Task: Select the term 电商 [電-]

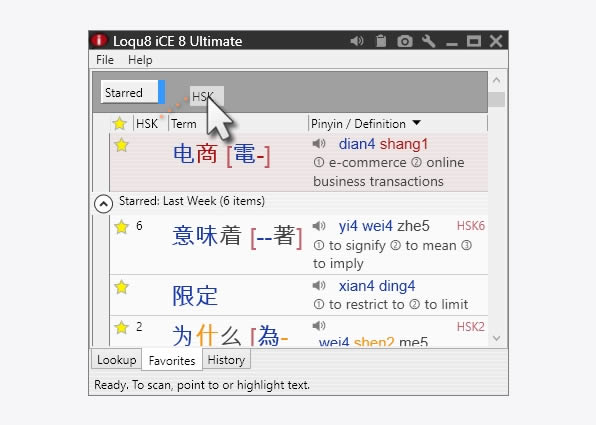Action: pyautogui.click(x=222, y=154)
